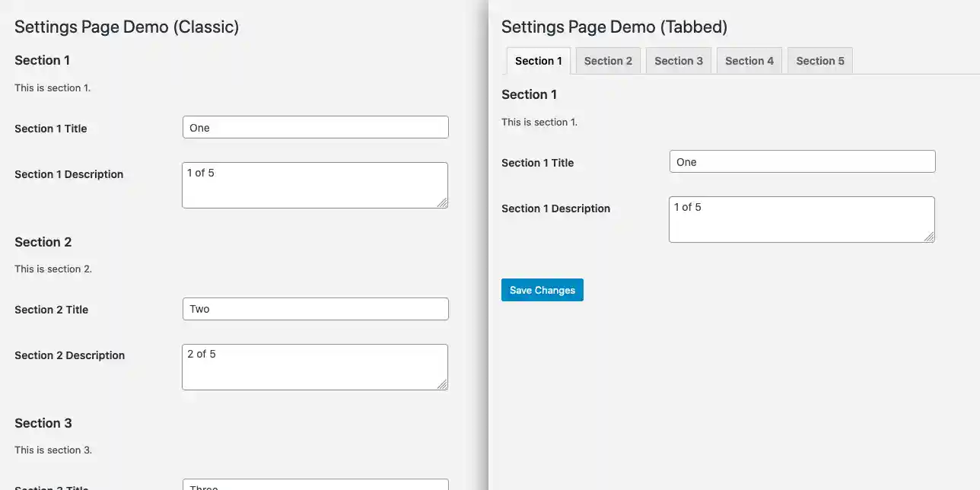
Task: Show the Section 5 tab
Action: [820, 61]
